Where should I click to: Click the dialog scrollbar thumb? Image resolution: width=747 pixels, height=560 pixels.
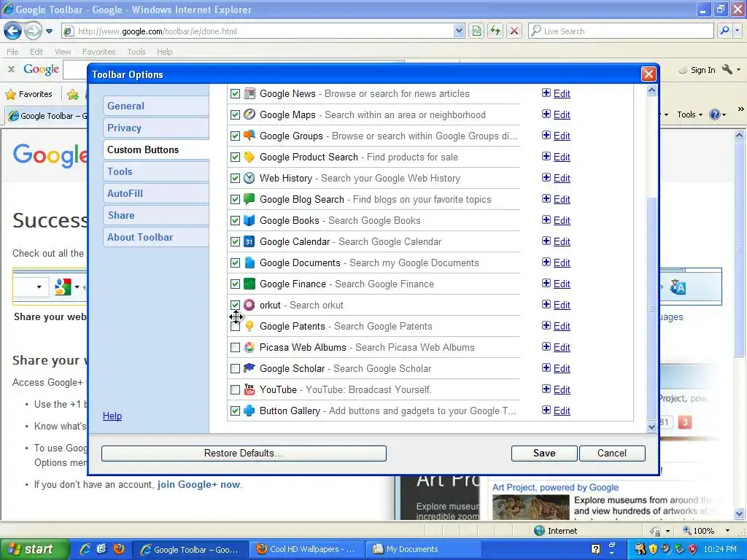[651, 308]
